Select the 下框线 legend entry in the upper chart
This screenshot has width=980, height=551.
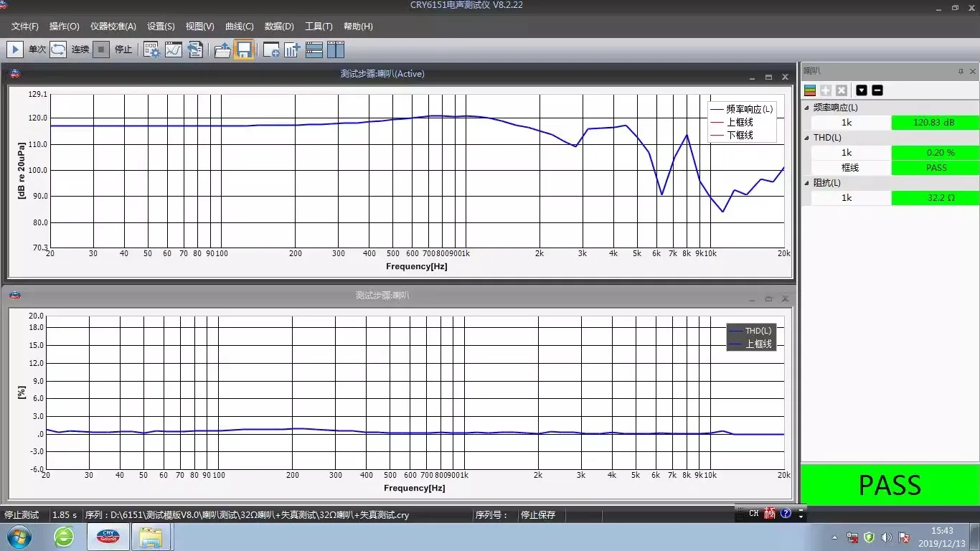732,135
